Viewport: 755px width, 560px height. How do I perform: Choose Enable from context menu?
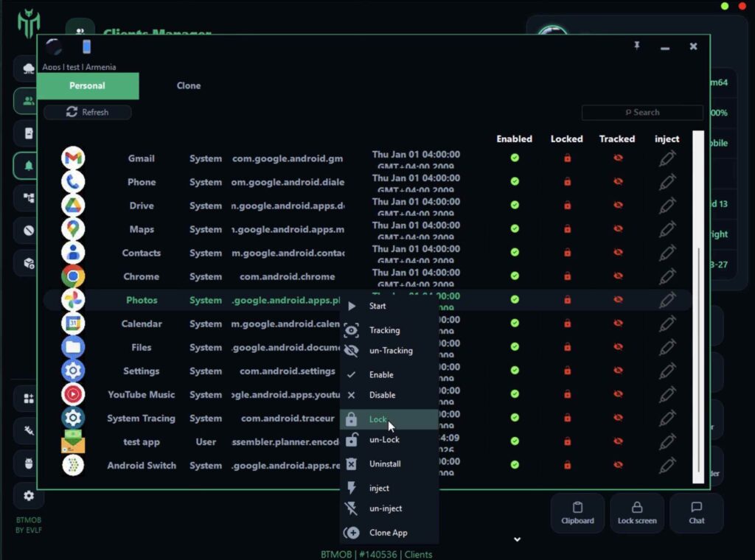[x=389, y=374]
